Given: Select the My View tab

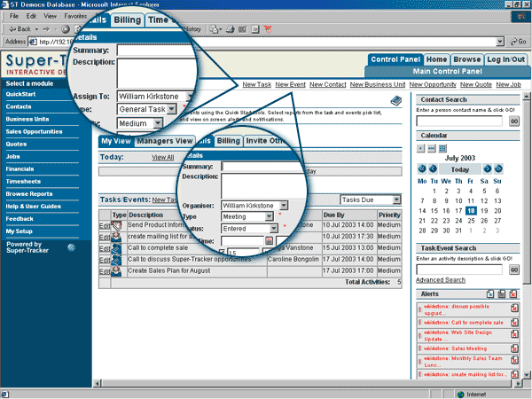Looking at the screenshot, I should tap(116, 141).
